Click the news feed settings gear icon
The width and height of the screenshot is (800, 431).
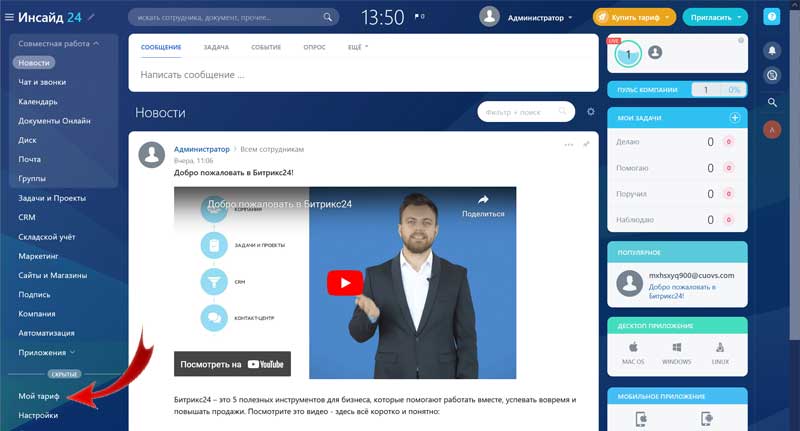pos(591,112)
